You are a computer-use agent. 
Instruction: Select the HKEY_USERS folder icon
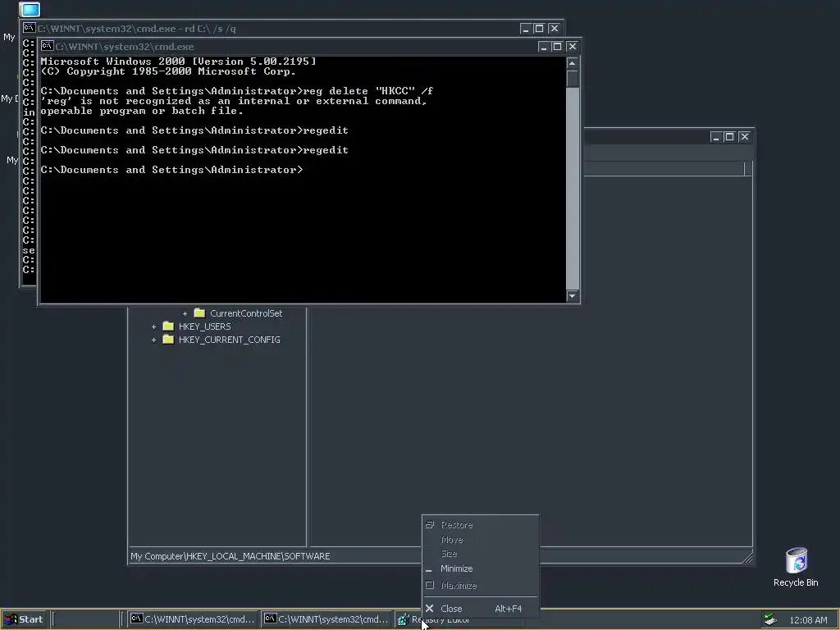click(168, 326)
